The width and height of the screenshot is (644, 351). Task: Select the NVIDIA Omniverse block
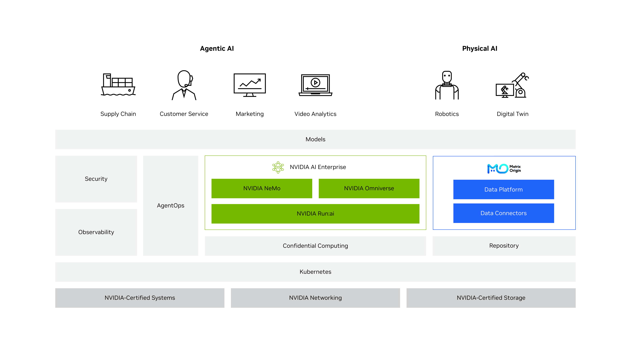pos(369,188)
